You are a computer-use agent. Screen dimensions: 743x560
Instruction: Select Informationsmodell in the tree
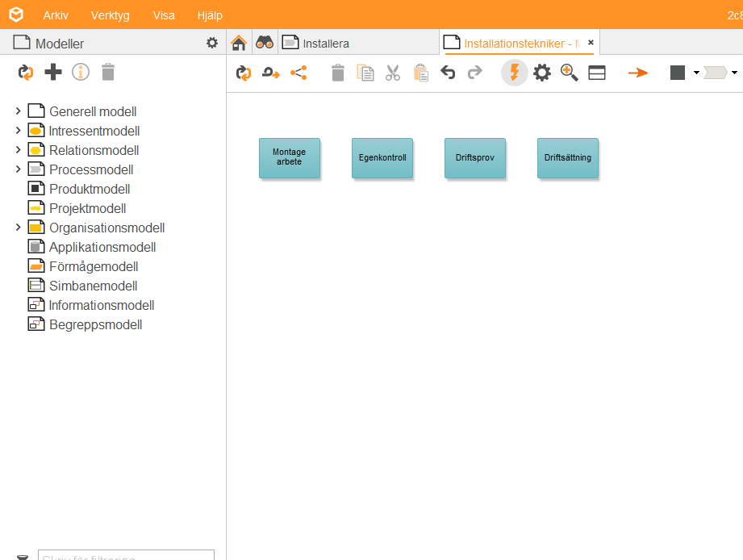(x=101, y=305)
